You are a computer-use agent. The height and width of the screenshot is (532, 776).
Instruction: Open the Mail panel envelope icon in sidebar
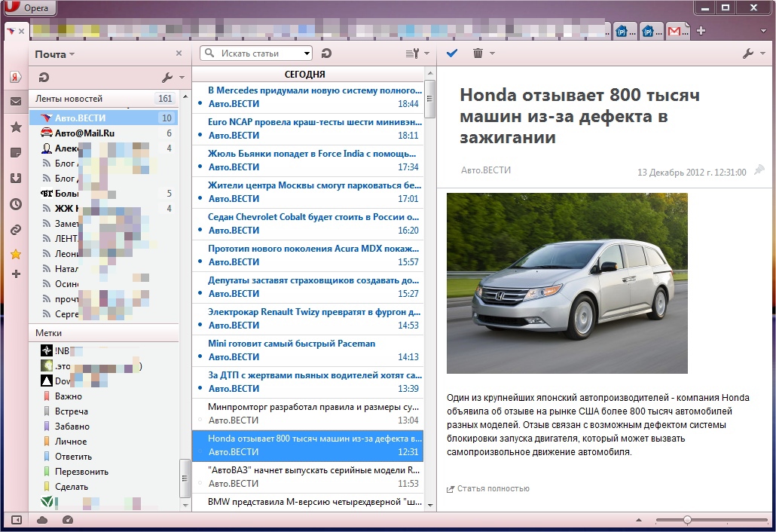[15, 102]
